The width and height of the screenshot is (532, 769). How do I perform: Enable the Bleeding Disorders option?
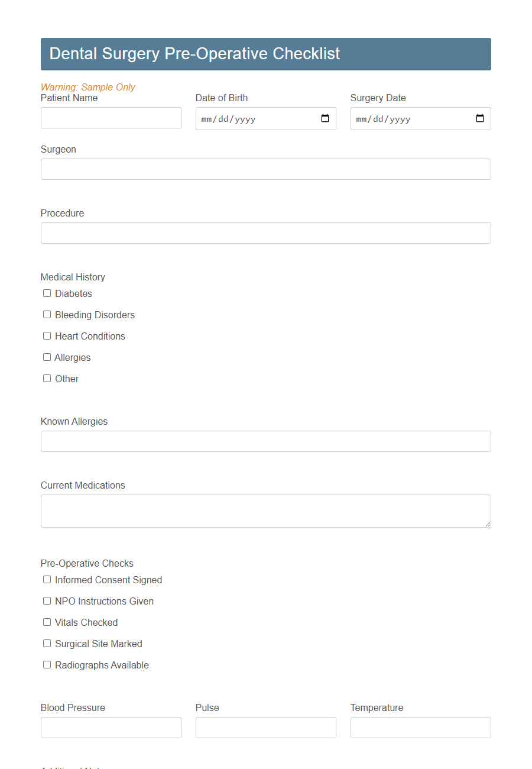click(x=47, y=314)
